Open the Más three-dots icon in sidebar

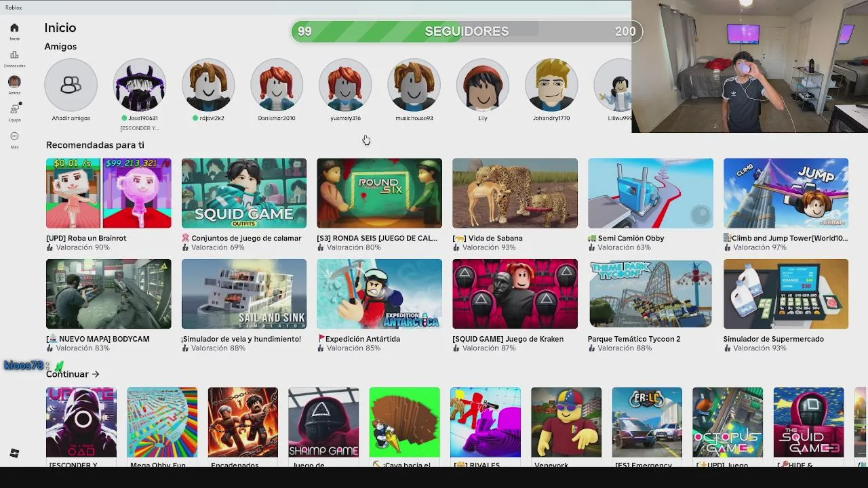pos(14,136)
